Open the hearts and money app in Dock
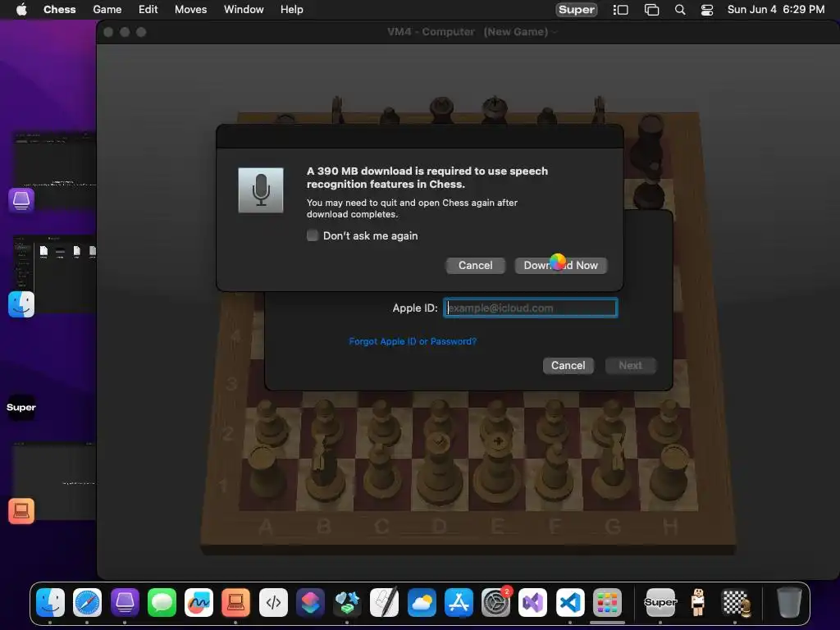The image size is (840, 630). point(347,602)
